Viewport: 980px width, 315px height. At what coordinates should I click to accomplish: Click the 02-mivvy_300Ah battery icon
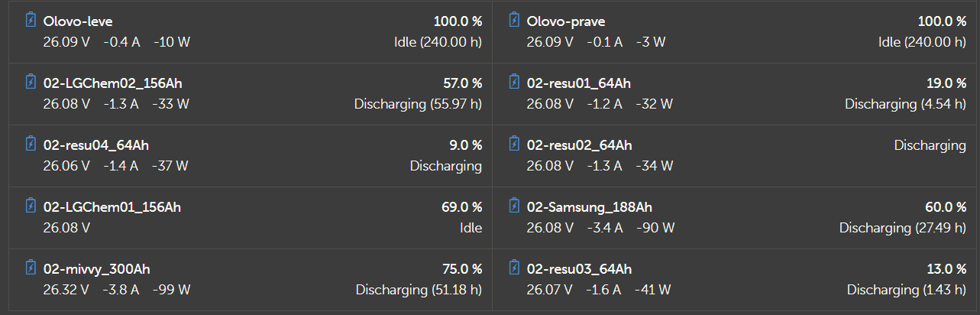[31, 268]
